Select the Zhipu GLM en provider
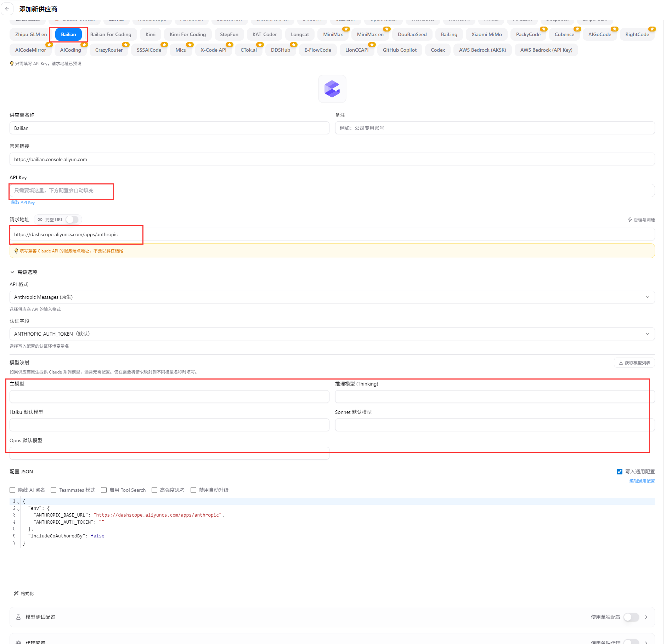 (x=31, y=34)
